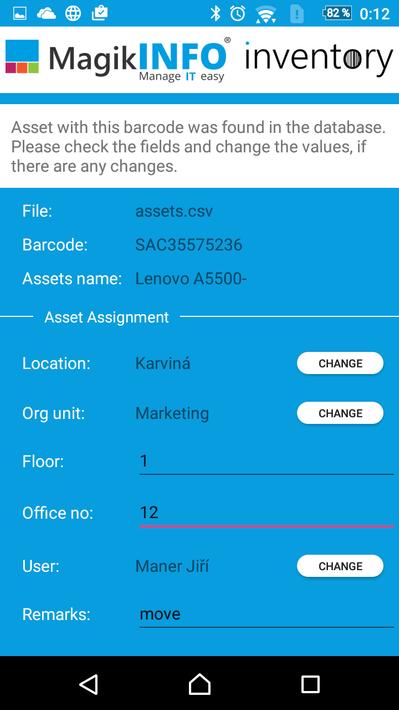Image resolution: width=399 pixels, height=710 pixels.
Task: Tap the globe icon in status bar
Action: (x=73, y=13)
